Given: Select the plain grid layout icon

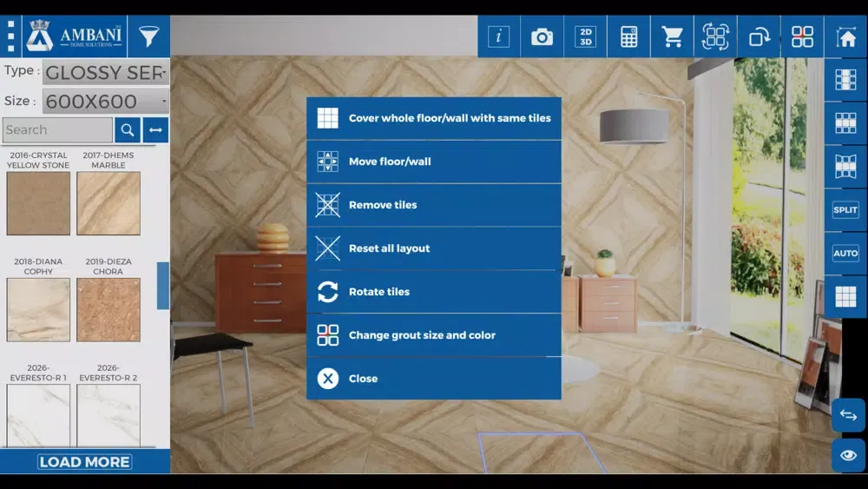Looking at the screenshot, I should (x=845, y=297).
